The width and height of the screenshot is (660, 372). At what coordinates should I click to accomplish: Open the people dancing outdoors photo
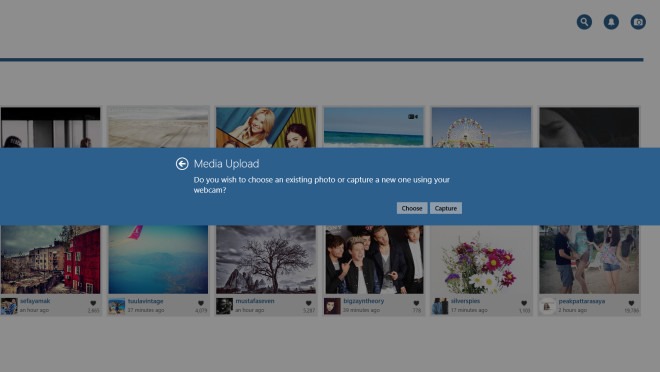589,259
